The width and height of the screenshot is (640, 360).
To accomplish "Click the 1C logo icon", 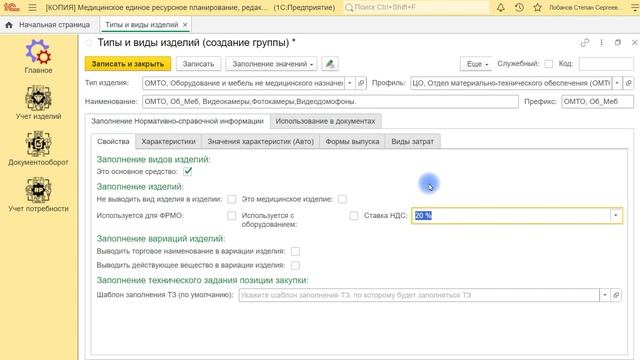I will [12, 7].
